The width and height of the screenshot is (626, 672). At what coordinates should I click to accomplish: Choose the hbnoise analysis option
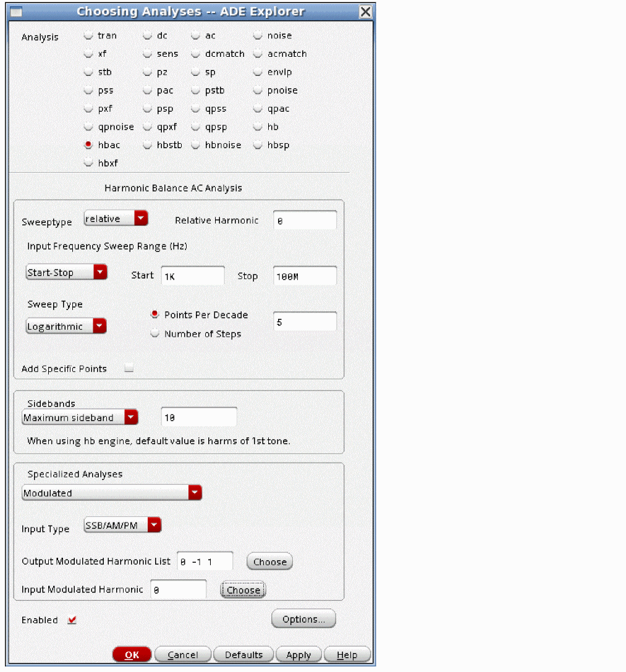195,145
